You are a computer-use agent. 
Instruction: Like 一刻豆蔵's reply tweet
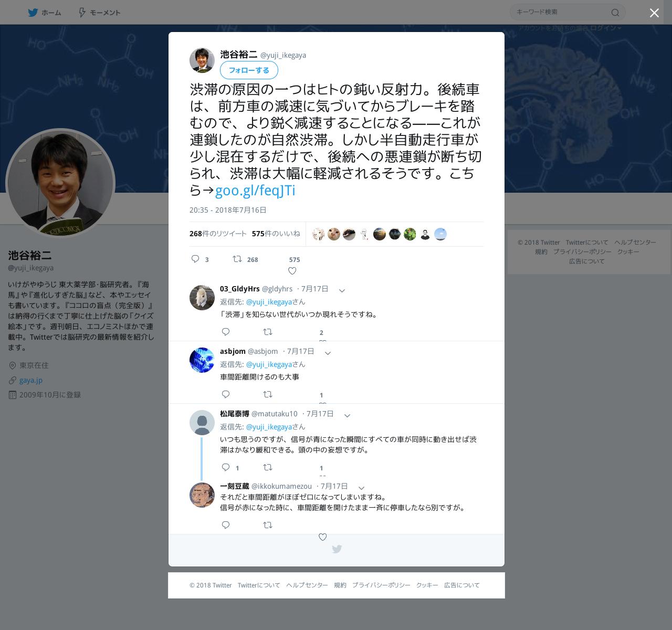[323, 537]
